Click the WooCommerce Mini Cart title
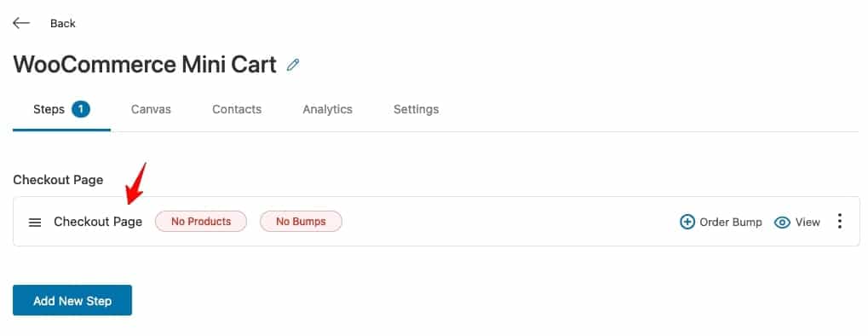Screen dimensions: 868x336 coord(145,65)
